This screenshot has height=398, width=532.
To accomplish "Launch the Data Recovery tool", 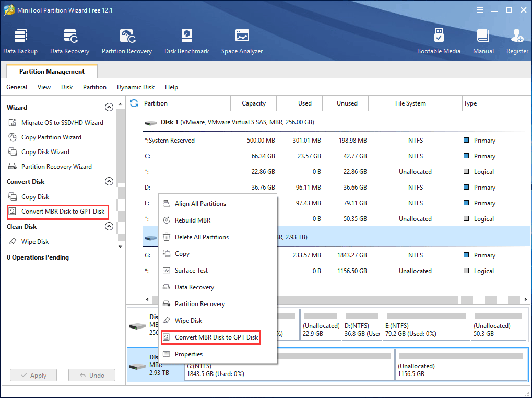I will (69, 41).
